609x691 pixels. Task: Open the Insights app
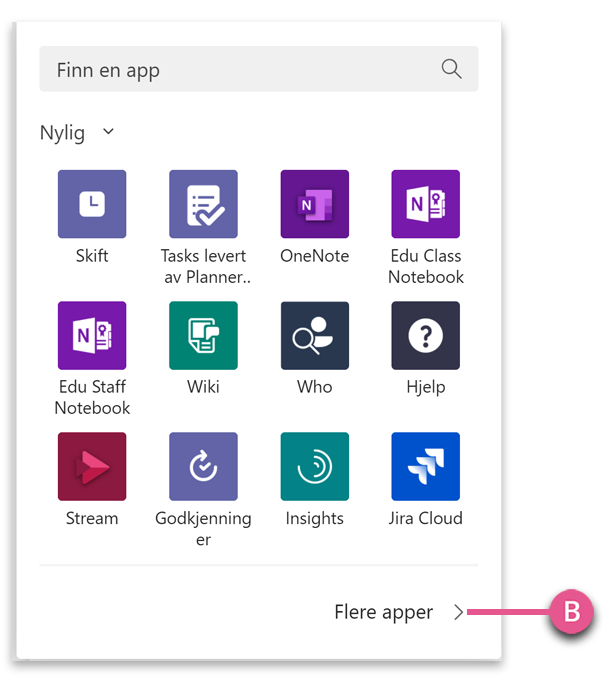tap(315, 466)
